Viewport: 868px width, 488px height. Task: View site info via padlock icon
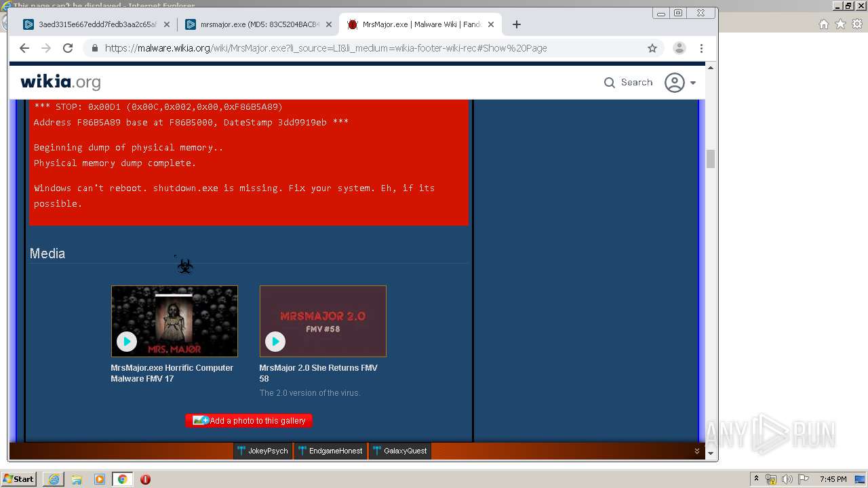[94, 48]
